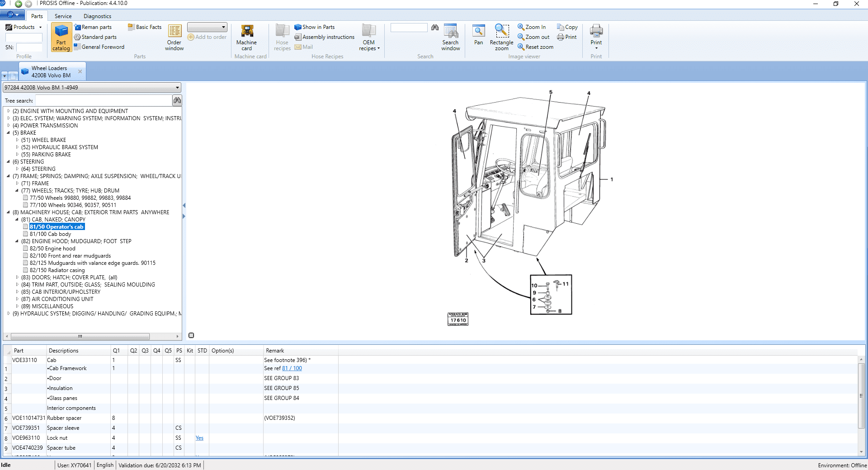Image resolution: width=868 pixels, height=470 pixels.
Task: Collapse the BRAKE tree node
Action: click(9, 133)
